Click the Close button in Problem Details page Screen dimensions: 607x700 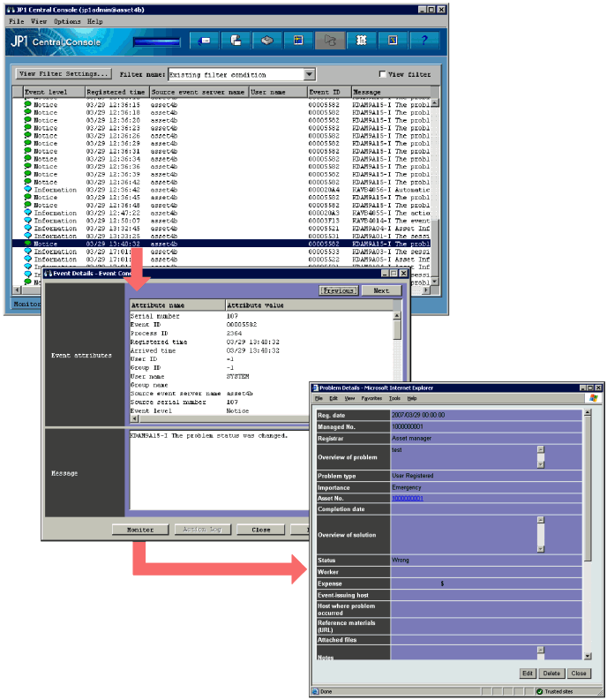(579, 674)
